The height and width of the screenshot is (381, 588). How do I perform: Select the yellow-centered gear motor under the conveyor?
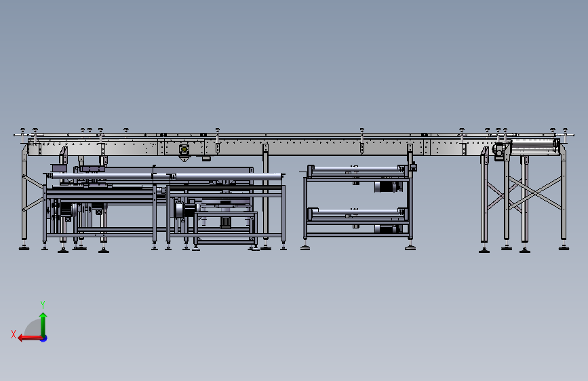pyautogui.click(x=184, y=149)
